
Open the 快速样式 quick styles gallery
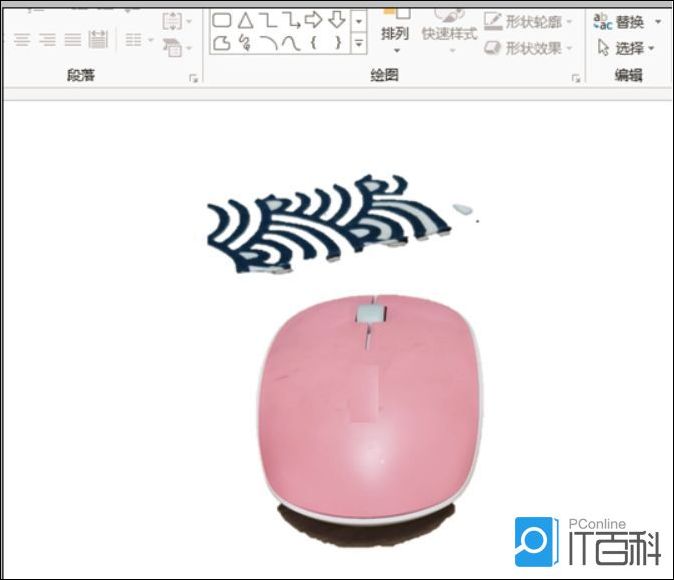pyautogui.click(x=450, y=32)
